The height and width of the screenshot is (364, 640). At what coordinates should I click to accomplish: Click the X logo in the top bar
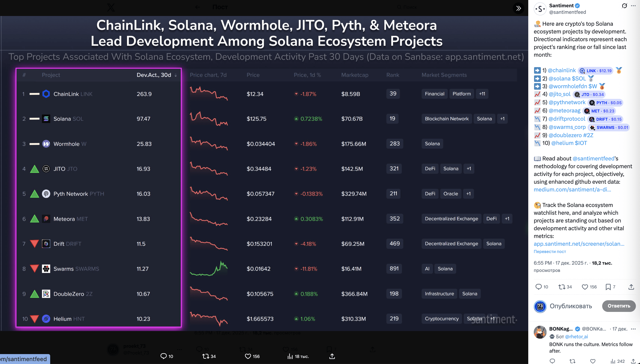pos(111,7)
